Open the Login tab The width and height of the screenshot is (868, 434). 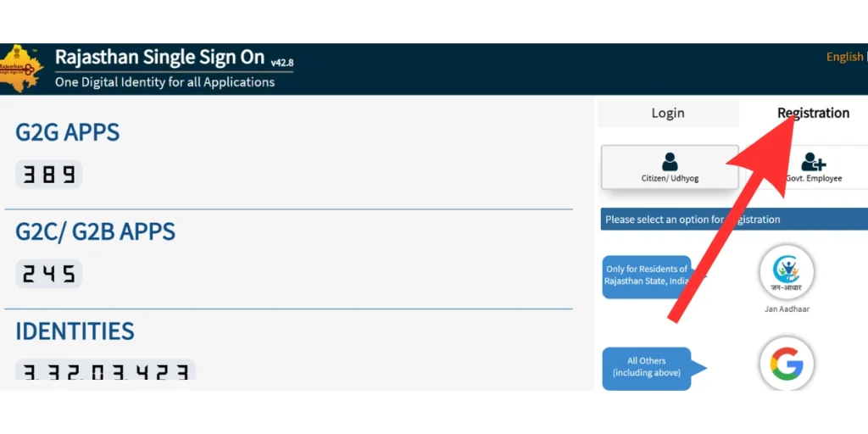tap(668, 113)
